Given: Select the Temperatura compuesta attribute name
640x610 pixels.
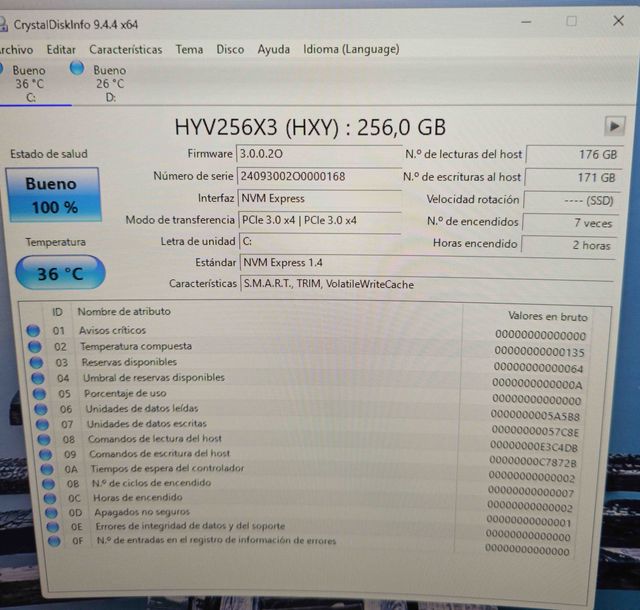Looking at the screenshot, I should [x=136, y=346].
